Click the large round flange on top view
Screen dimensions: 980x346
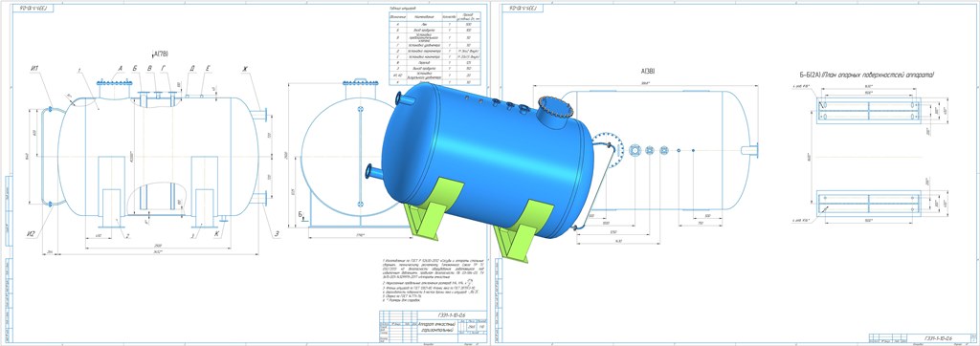point(607,150)
